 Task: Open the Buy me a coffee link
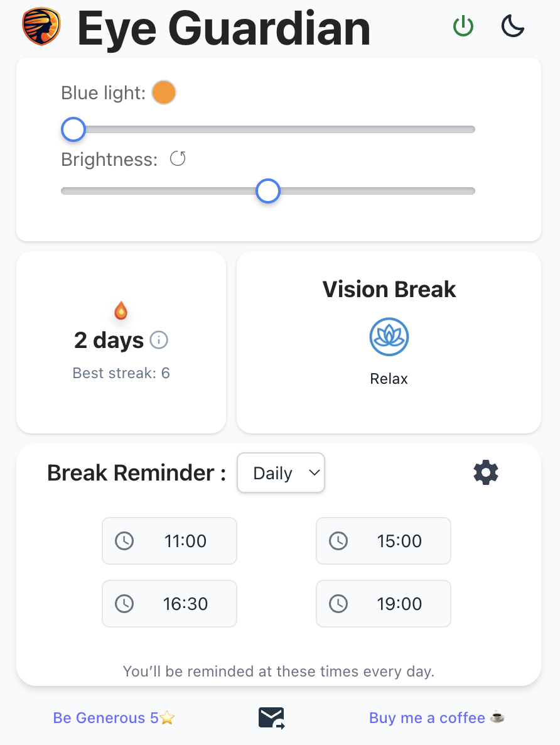pyautogui.click(x=437, y=718)
